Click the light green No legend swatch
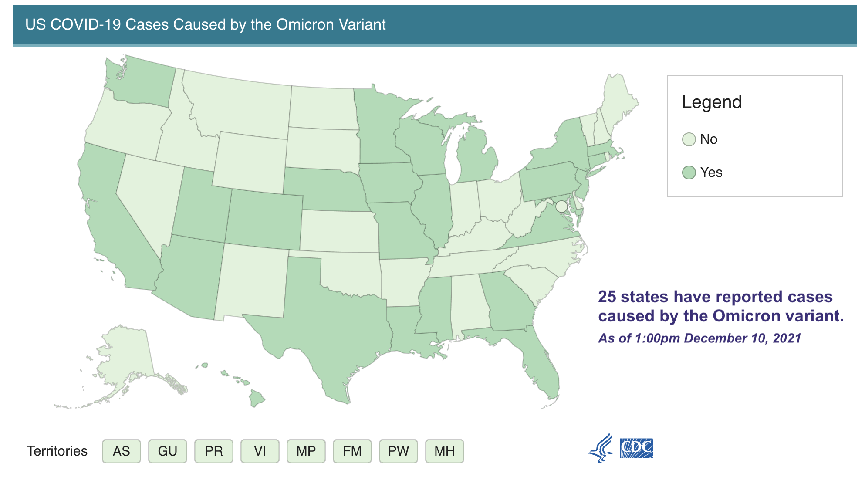This screenshot has width=865, height=504. [689, 139]
